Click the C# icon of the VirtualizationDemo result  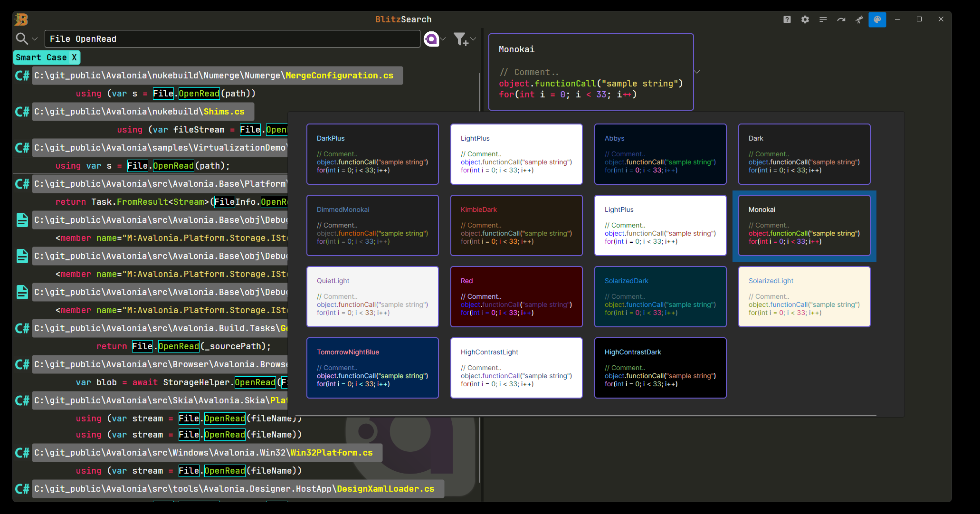tap(22, 148)
